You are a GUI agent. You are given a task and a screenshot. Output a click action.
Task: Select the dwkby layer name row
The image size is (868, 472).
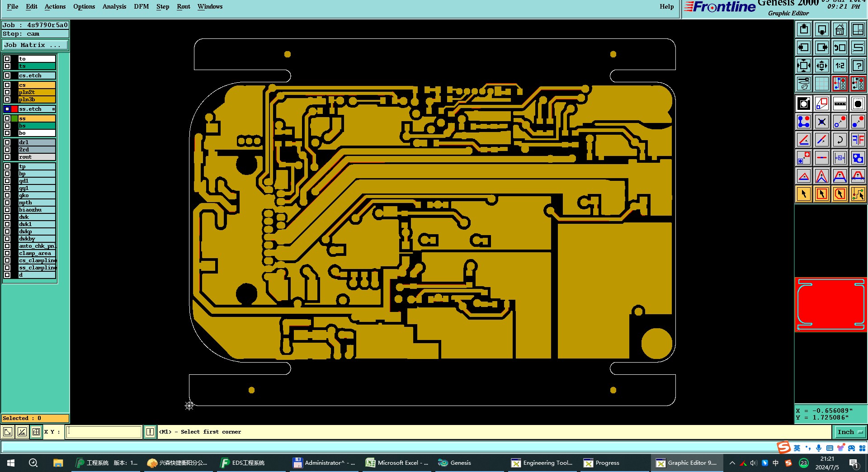coord(37,239)
